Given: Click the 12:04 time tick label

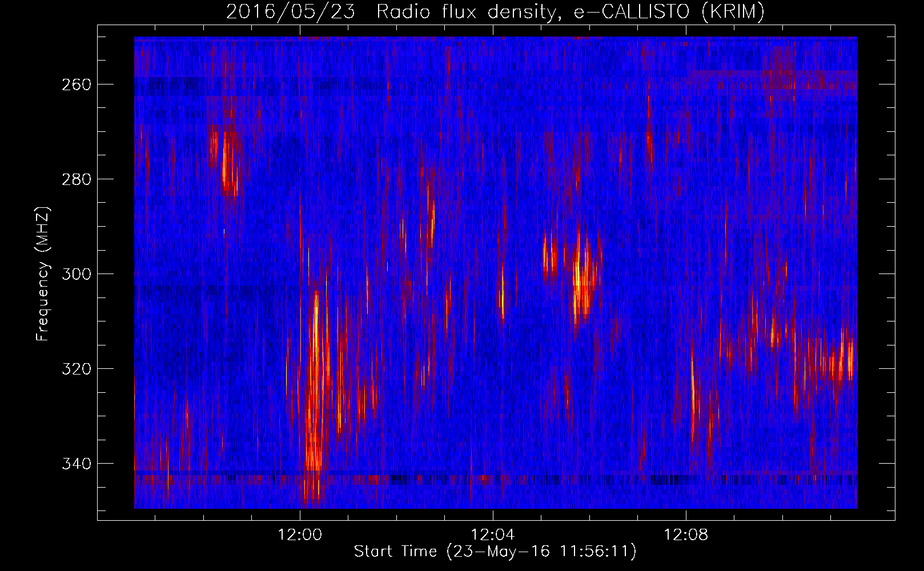Looking at the screenshot, I should click(x=493, y=535).
